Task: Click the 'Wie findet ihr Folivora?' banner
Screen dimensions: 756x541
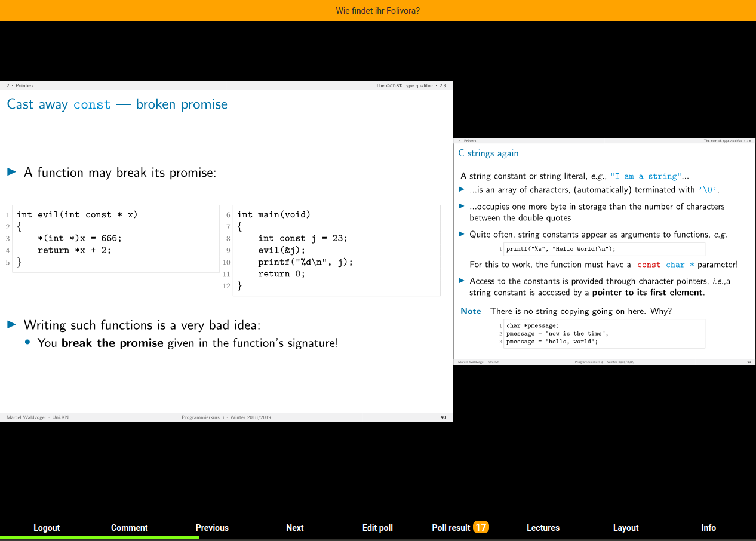Action: pyautogui.click(x=377, y=11)
